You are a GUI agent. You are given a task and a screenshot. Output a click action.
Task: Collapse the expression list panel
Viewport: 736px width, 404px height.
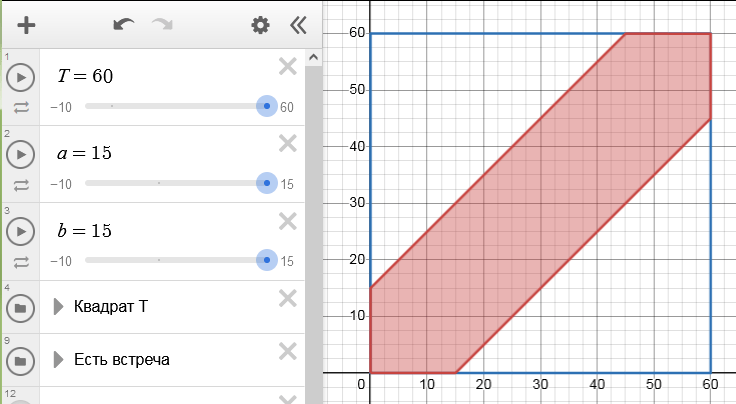click(297, 25)
